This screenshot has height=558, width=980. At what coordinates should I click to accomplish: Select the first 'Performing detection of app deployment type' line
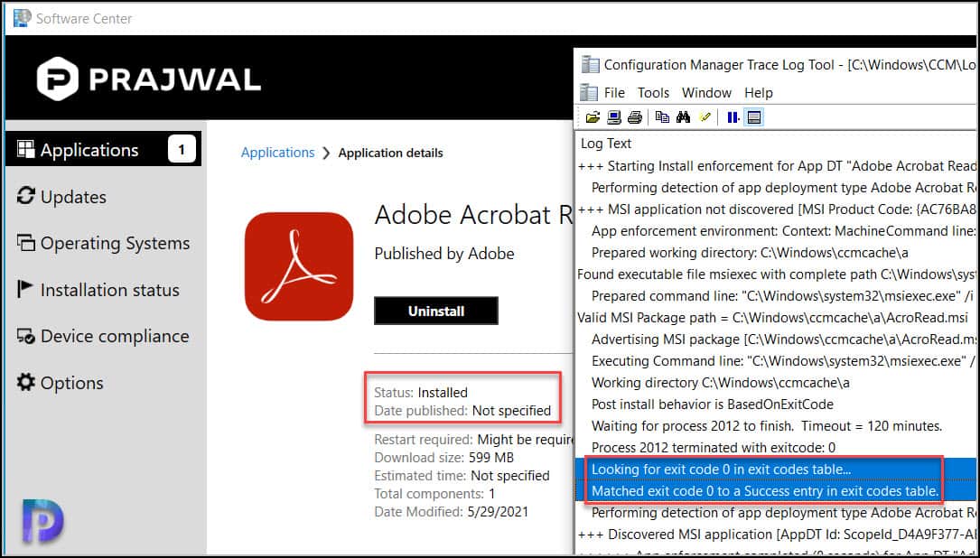776,188
